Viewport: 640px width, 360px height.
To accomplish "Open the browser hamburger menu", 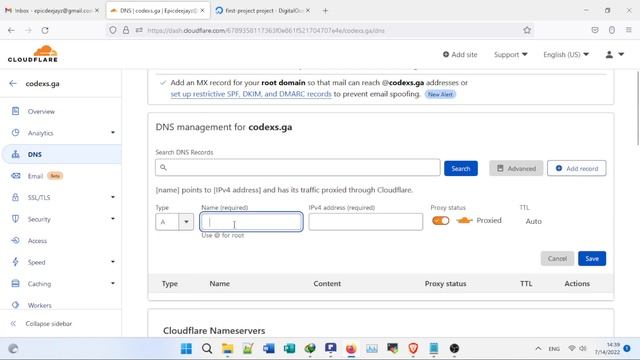I will [629, 30].
